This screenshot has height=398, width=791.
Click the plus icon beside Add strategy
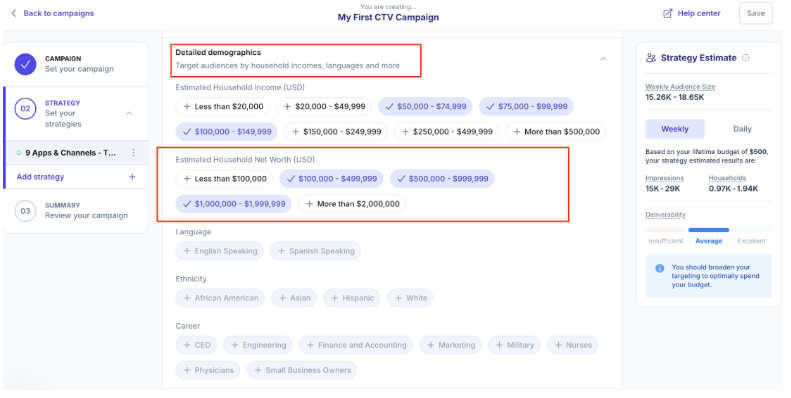132,177
